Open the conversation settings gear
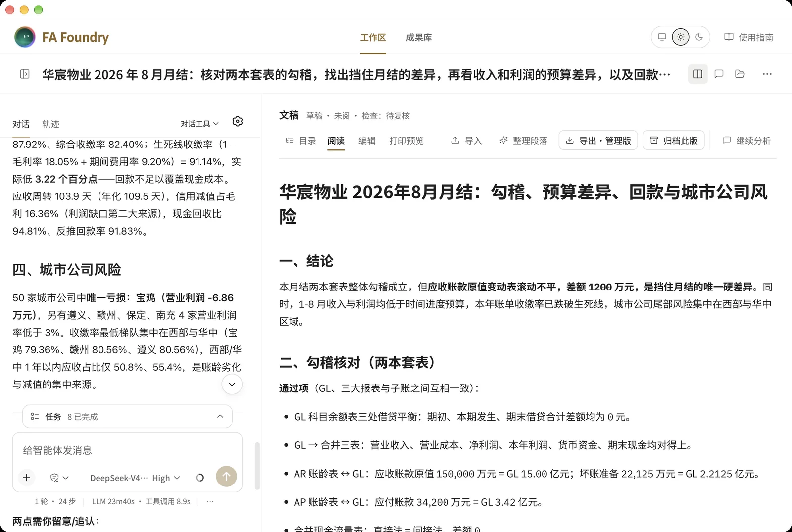 [x=238, y=121]
